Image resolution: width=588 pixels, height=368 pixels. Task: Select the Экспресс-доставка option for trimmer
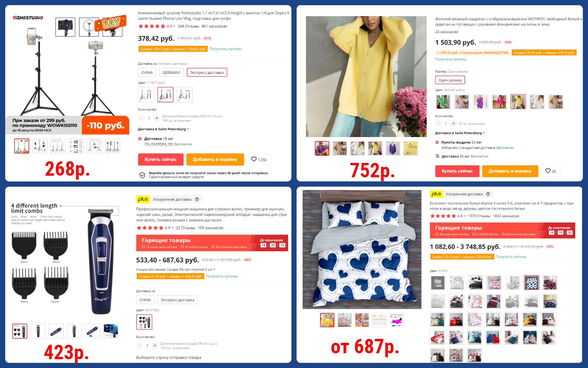click(177, 300)
